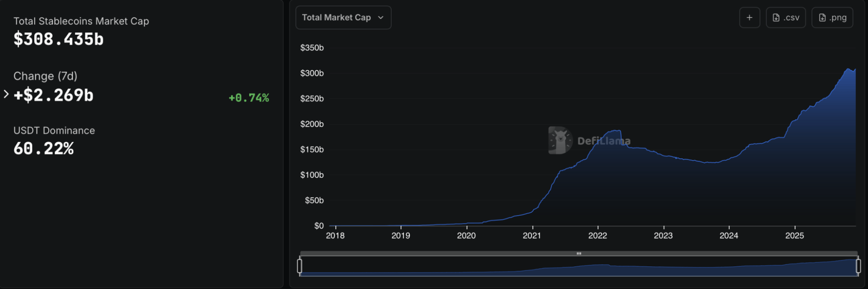The width and height of the screenshot is (868, 289).
Task: Click the left handle of the time range slider
Action: point(300,266)
